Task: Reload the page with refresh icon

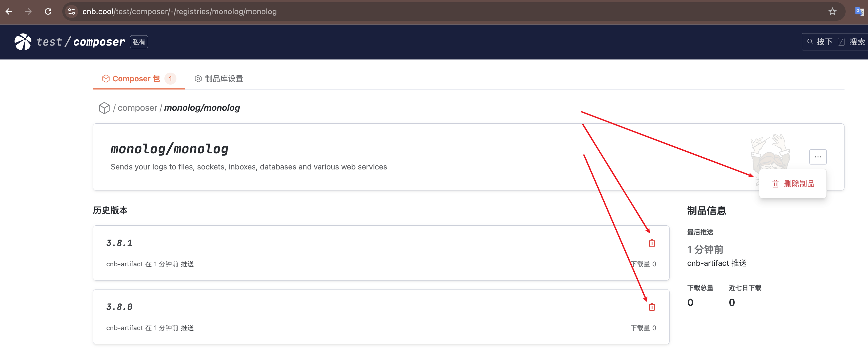Action: (48, 11)
